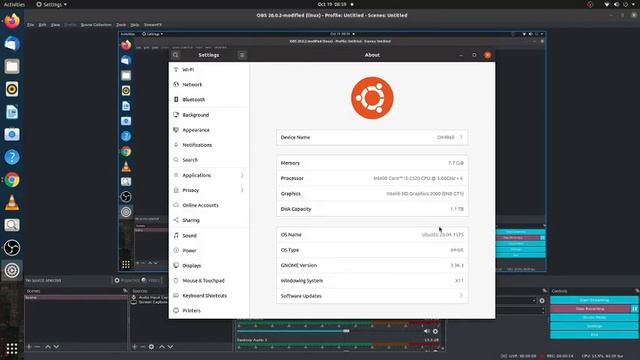Click Activities in the top bar
The image size is (640, 360).
coord(14,4)
